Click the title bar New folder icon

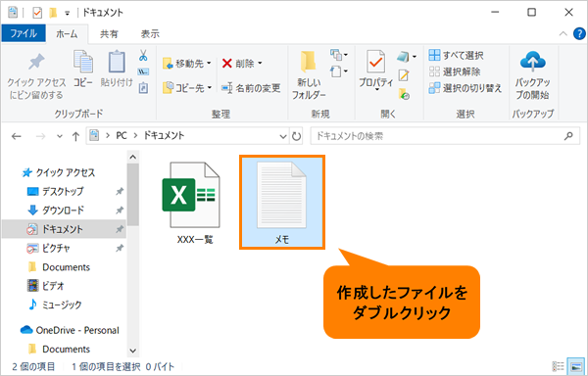[53, 13]
